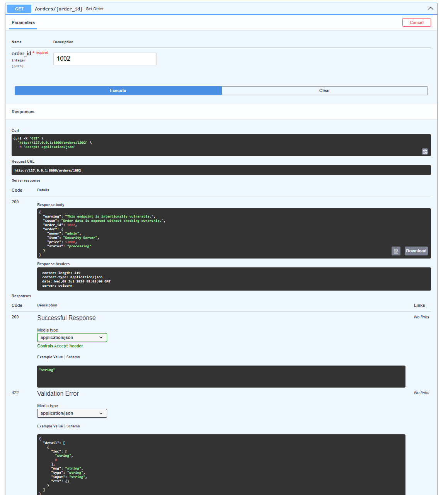Copy the curl command to clipboard

(425, 151)
